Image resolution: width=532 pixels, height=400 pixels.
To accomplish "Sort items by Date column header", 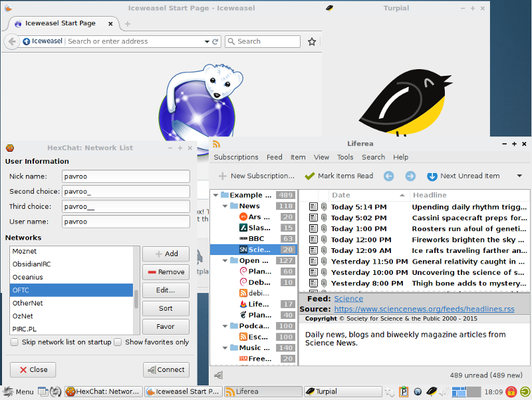I will [x=369, y=195].
